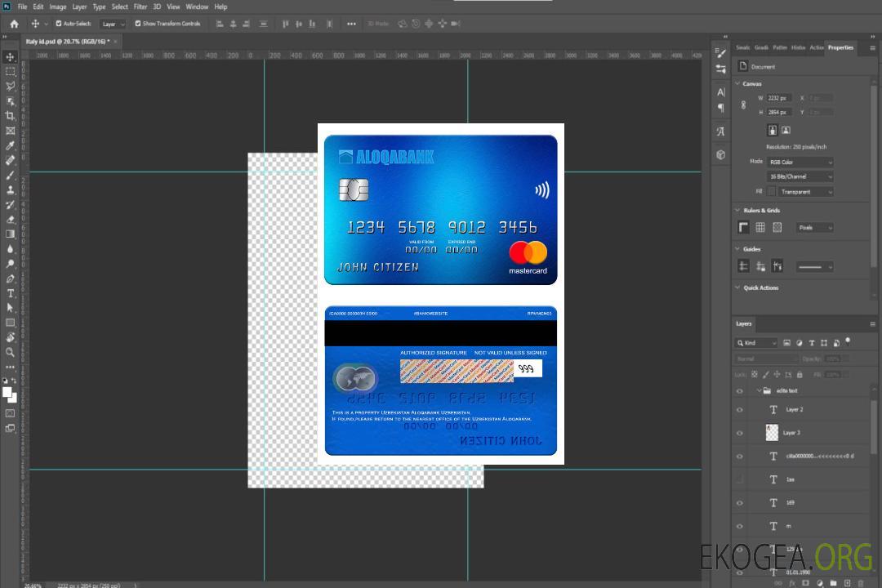
Task: Open the 3D panel cube icon
Action: pyautogui.click(x=720, y=154)
